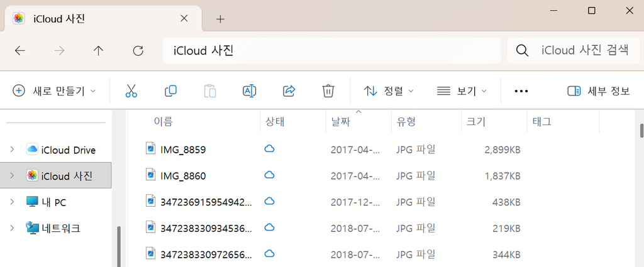The height and width of the screenshot is (267, 644).
Task: Click the 2,899KB size cell
Action: (502, 150)
